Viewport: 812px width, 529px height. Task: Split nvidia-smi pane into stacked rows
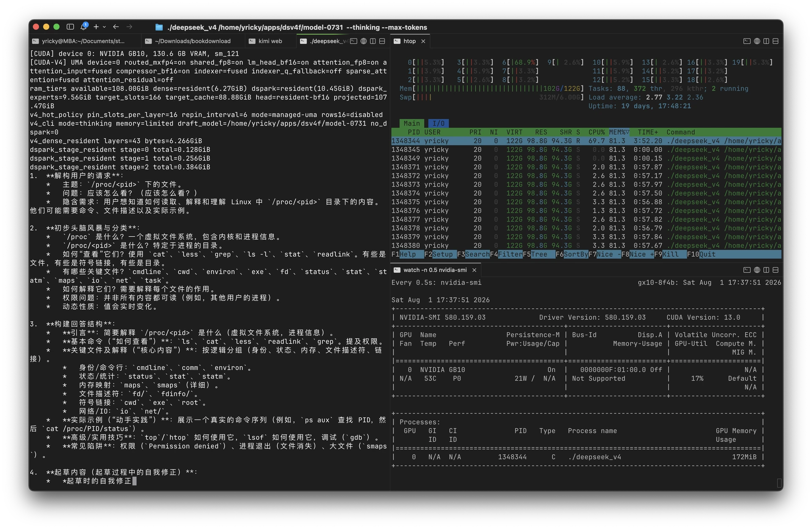[775, 270]
